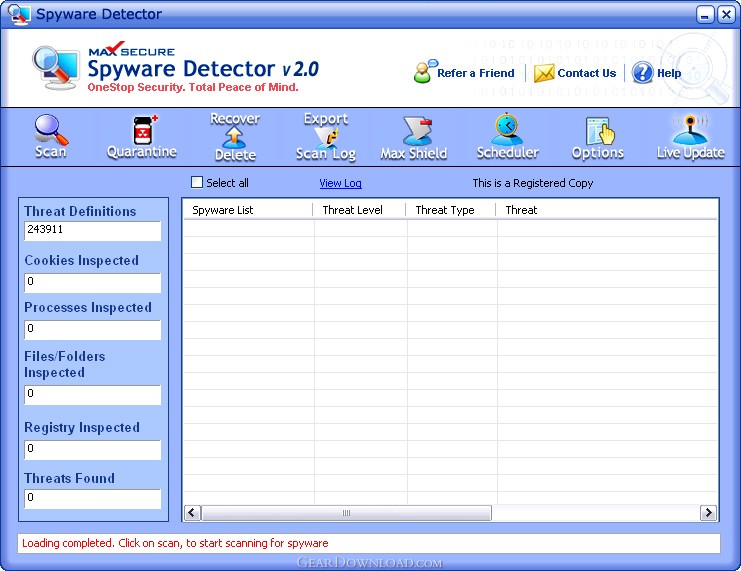Image resolution: width=741 pixels, height=571 pixels.
Task: Click the Files/Folders Inspected value field
Action: (93, 395)
